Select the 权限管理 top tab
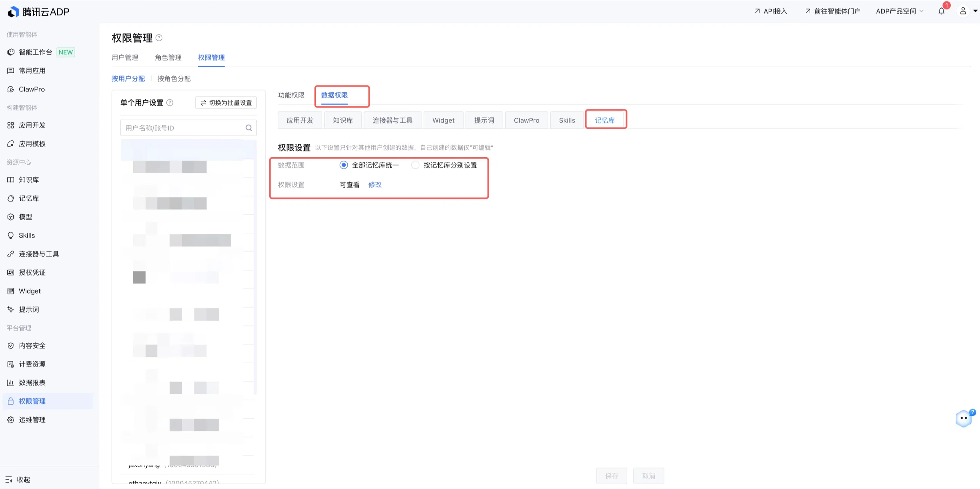The height and width of the screenshot is (489, 980). [x=212, y=57]
